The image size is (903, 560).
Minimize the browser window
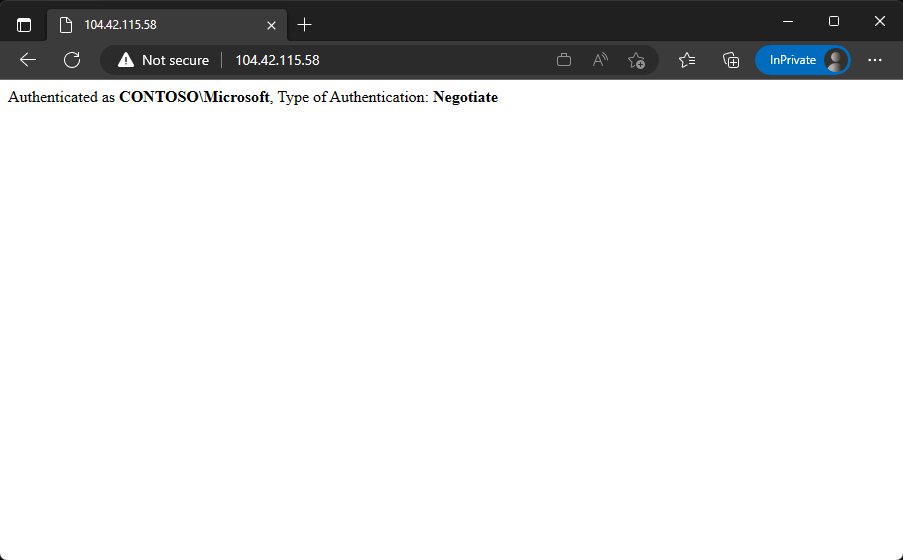coord(788,21)
